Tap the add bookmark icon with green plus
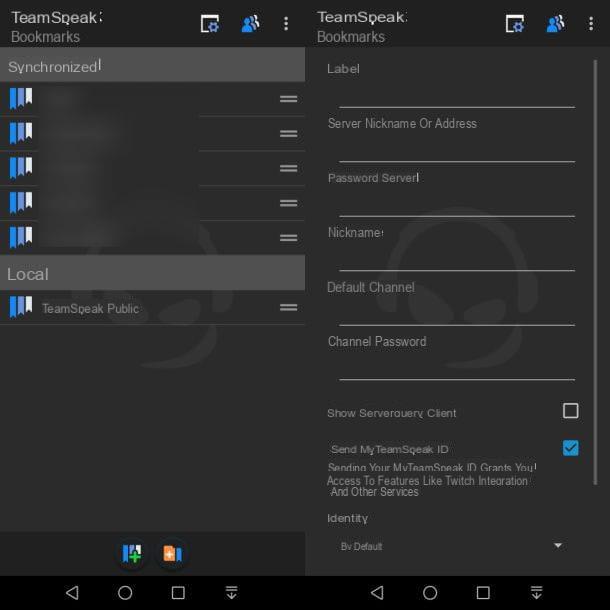Viewport: 610px width, 610px height. 131,553
